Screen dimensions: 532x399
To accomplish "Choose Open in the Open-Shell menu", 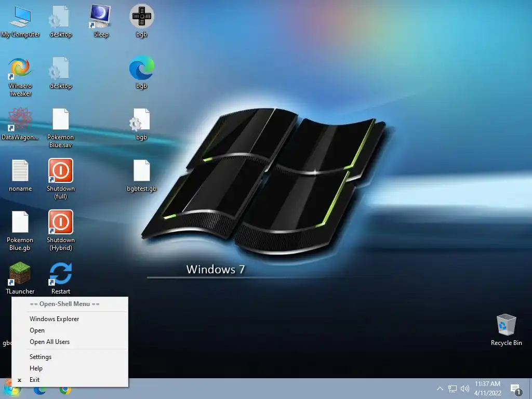I will (70, 330).
